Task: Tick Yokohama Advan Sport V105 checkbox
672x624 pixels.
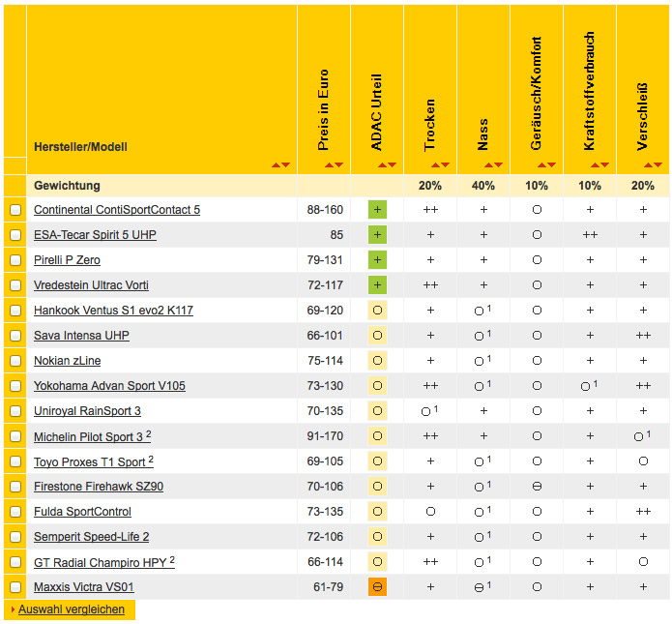Action: [15, 386]
